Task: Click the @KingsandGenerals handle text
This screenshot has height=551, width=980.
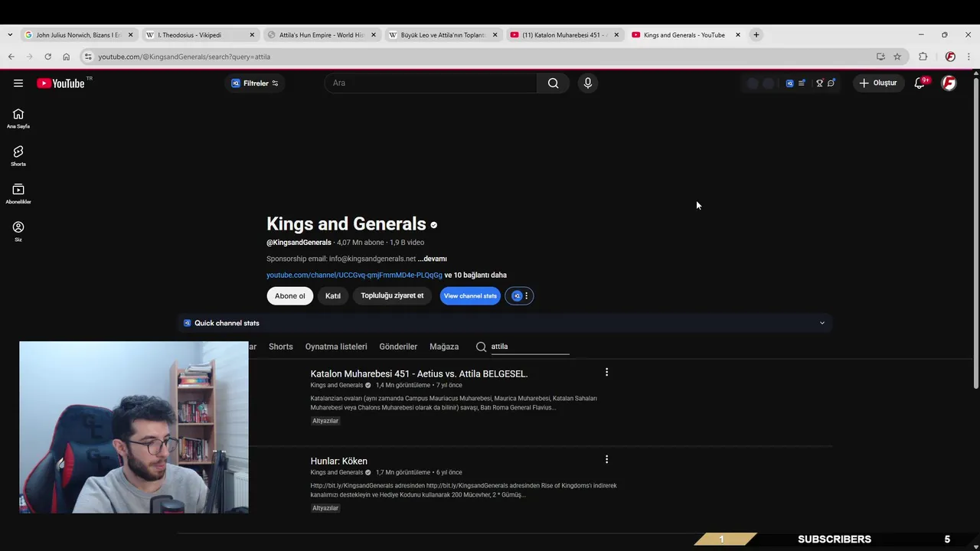Action: pos(299,243)
